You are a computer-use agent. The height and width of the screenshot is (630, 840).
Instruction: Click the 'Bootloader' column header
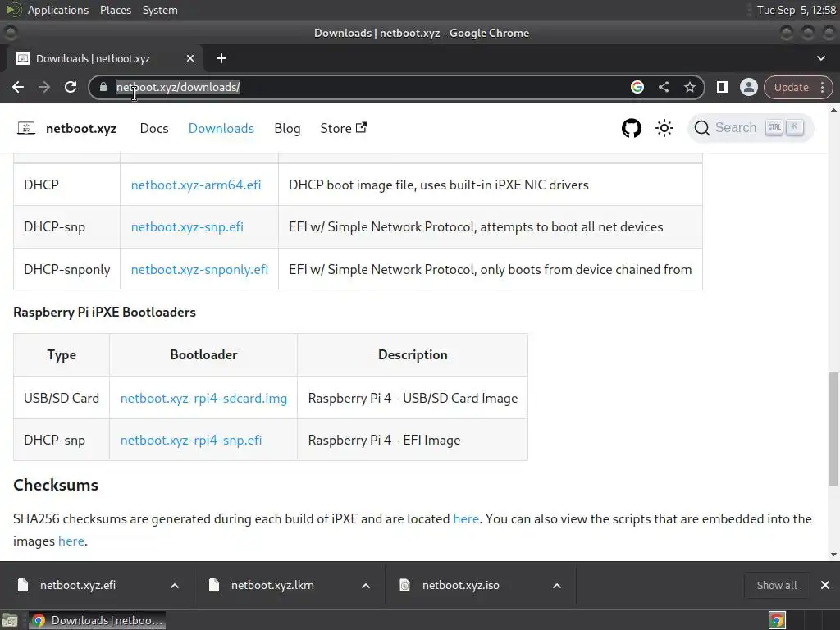pos(203,354)
